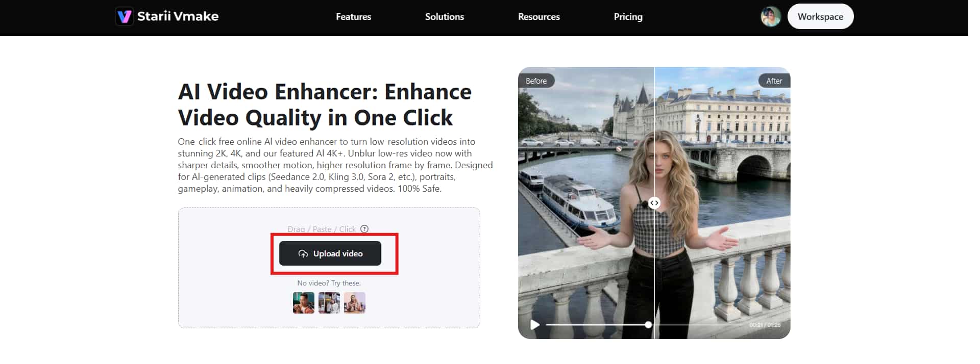Click the Upload video button

330,253
